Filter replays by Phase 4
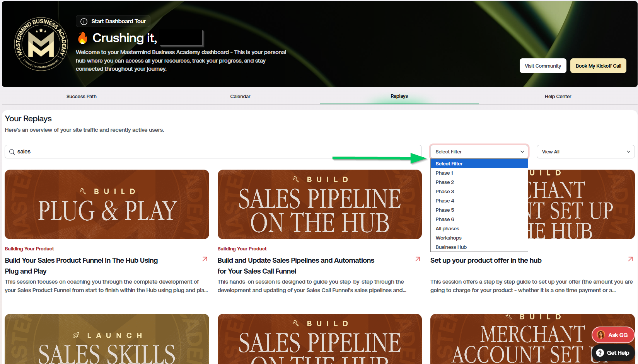 (x=479, y=201)
